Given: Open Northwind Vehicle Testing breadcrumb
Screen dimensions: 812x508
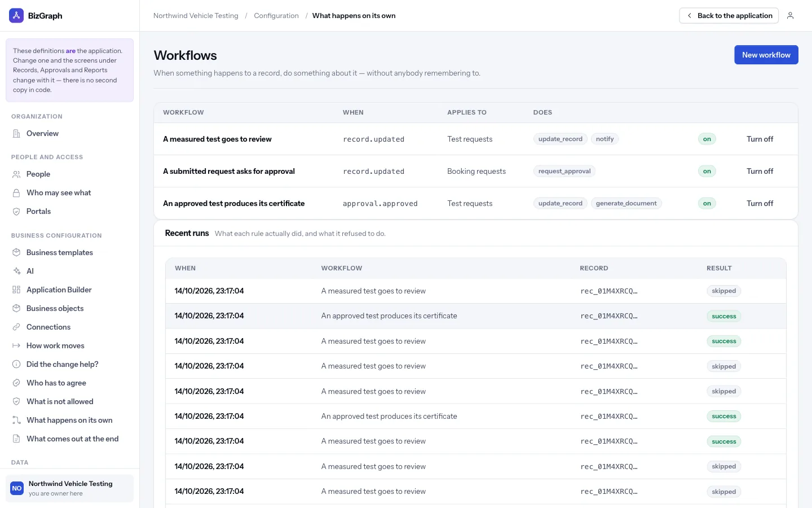Looking at the screenshot, I should pos(196,16).
